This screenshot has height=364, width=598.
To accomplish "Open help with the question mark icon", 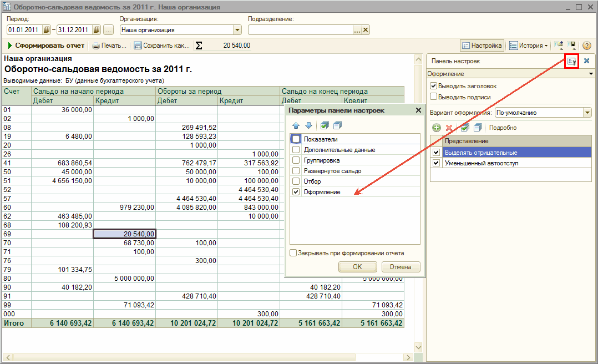I will (586, 46).
